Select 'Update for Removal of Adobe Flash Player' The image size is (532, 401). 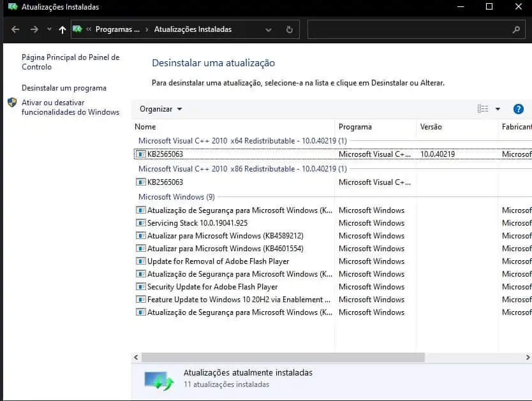coord(333,261)
